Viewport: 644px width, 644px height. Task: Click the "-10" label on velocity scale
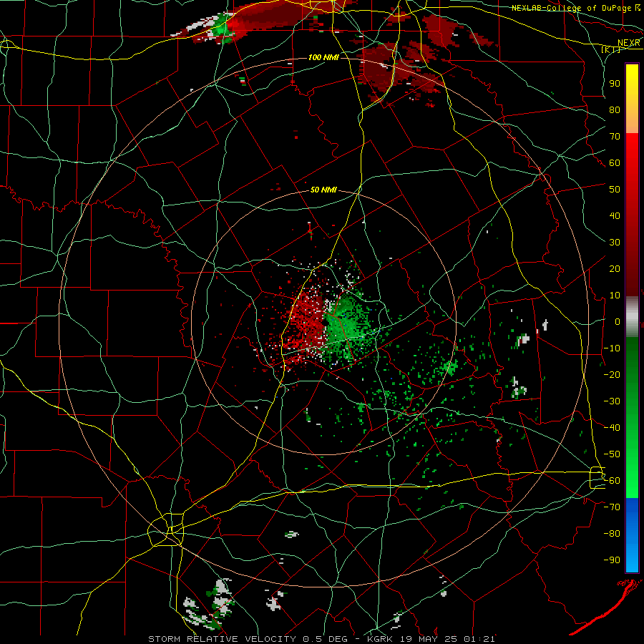pos(612,348)
